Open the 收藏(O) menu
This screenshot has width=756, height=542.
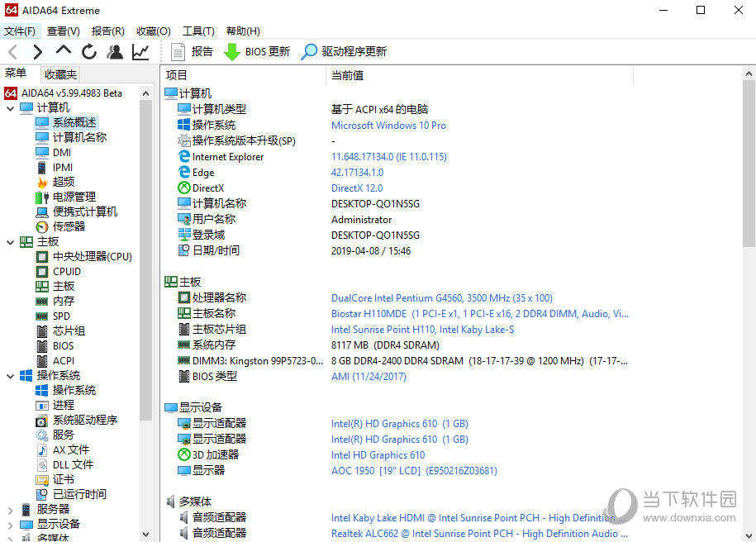click(154, 31)
